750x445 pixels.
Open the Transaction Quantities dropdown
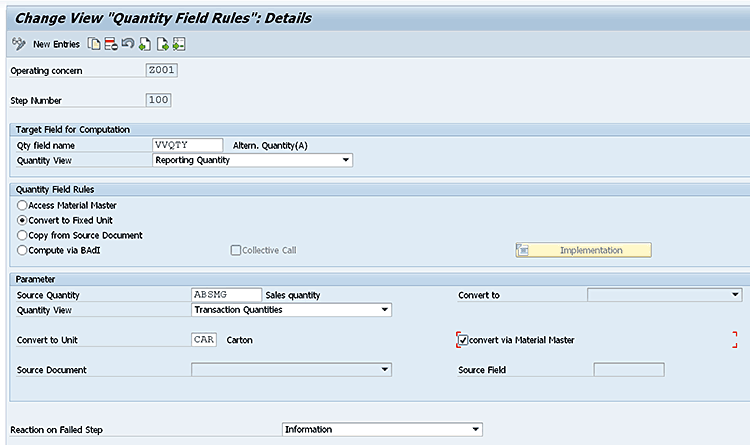click(384, 310)
